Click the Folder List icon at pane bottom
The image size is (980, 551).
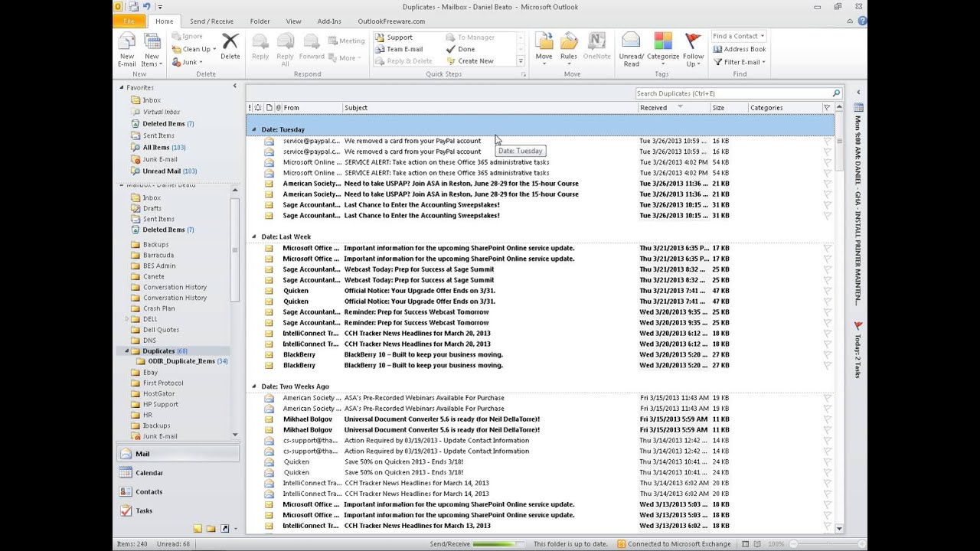click(211, 529)
